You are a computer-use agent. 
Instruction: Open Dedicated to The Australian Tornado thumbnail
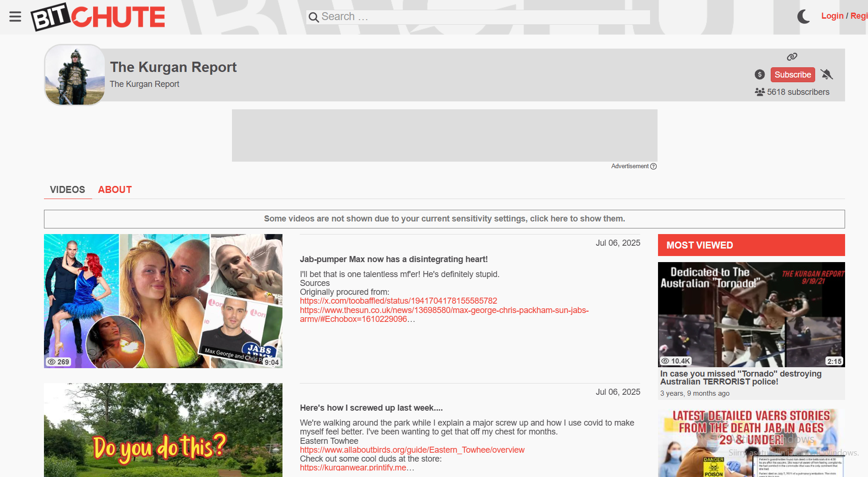pos(751,314)
